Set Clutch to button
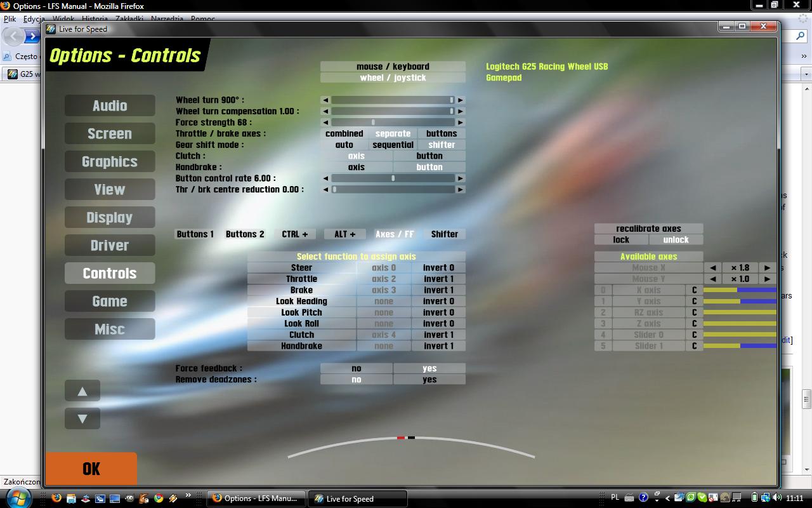The image size is (812, 508). click(x=429, y=156)
